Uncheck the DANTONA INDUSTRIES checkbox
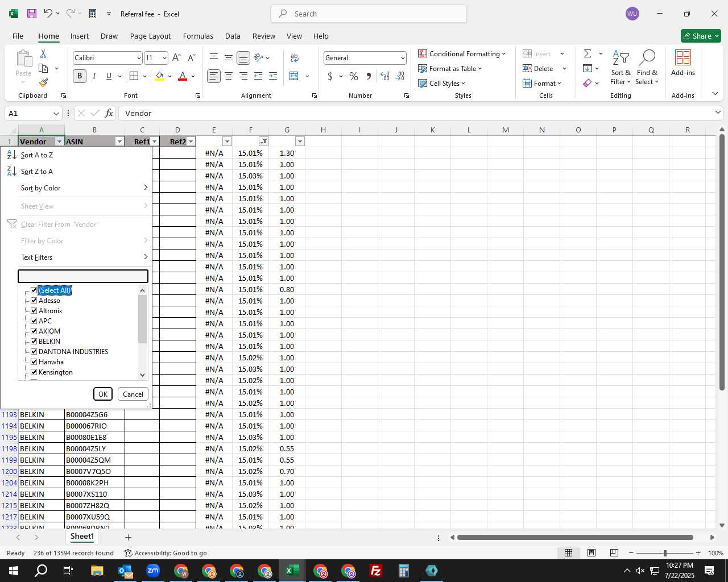This screenshot has height=582, width=728. [34, 352]
